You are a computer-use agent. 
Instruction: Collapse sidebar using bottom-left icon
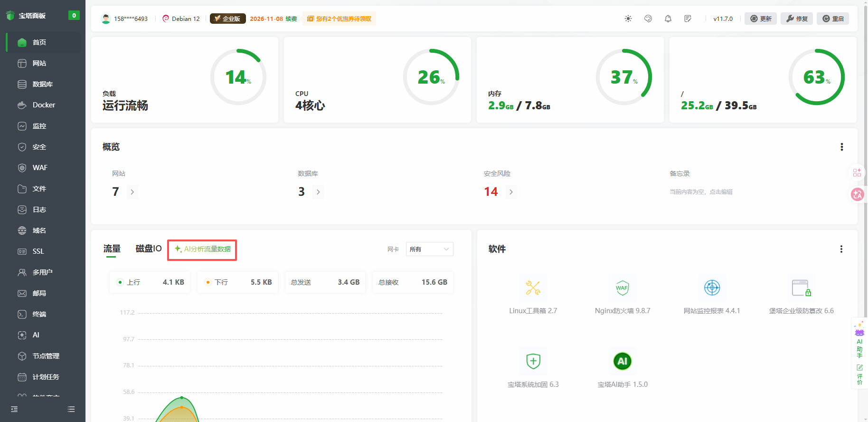[x=14, y=409]
